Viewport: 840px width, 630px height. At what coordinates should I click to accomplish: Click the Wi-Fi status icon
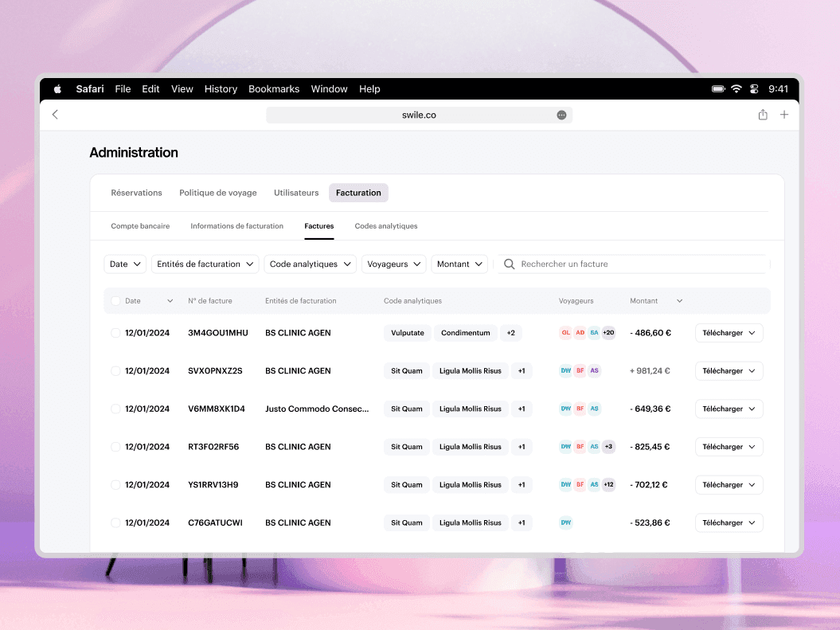point(736,89)
